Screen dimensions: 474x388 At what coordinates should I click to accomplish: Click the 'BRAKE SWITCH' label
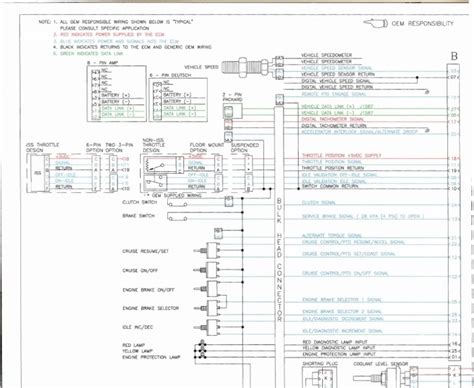click(x=138, y=216)
